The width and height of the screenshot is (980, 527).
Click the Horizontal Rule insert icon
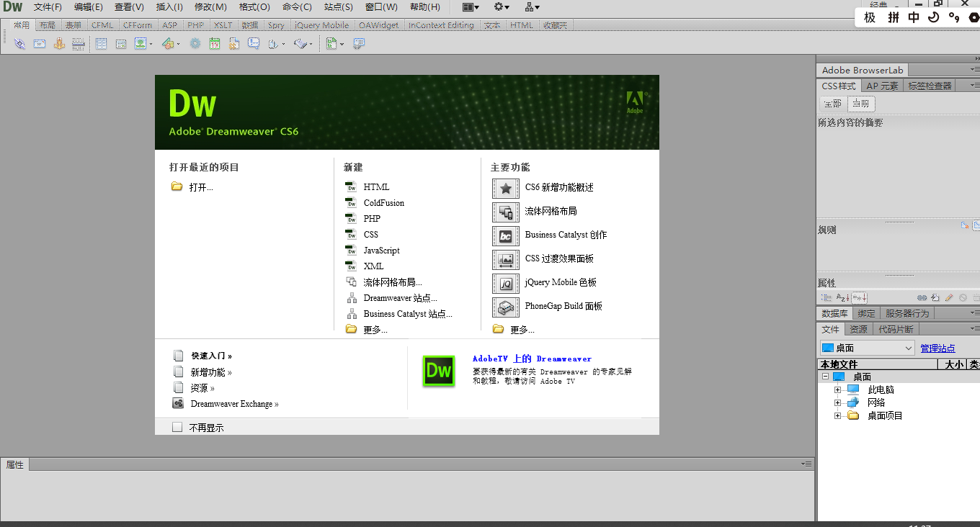pos(78,43)
